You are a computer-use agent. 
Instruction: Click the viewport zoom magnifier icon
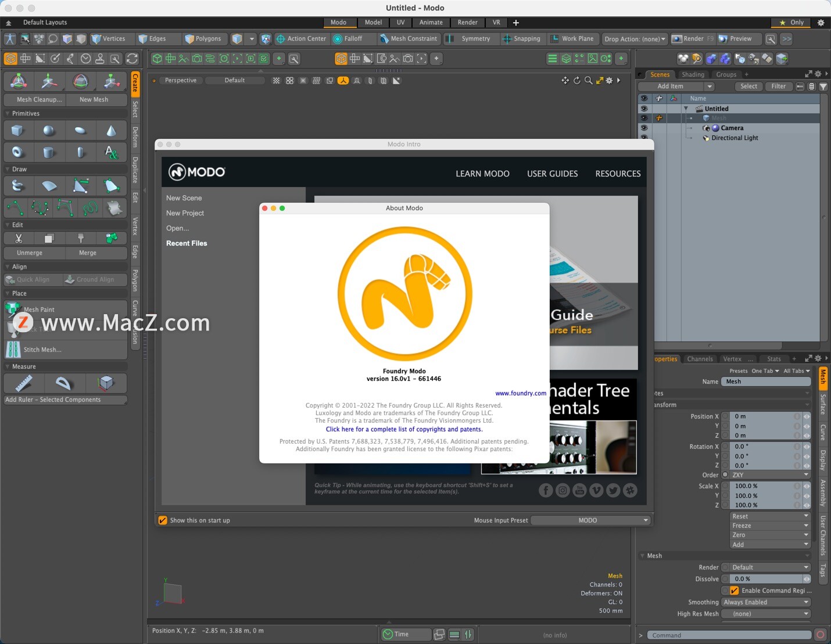coord(588,81)
